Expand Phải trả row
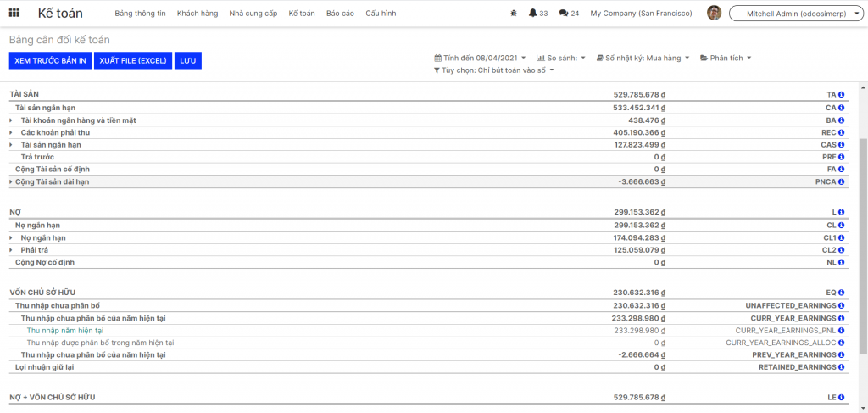This screenshot has width=868, height=413. [11, 250]
